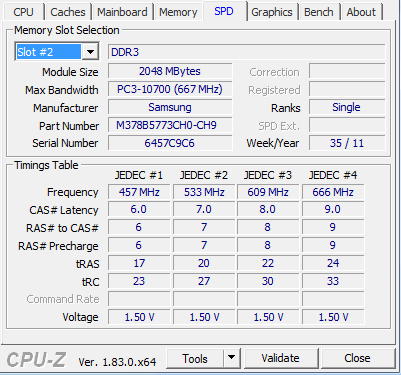
Task: Click CAS# Latency value 9.0
Action: click(333, 209)
